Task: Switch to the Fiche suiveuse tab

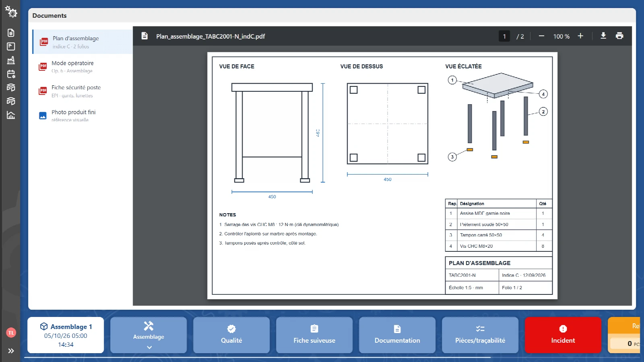Action: pos(314,335)
